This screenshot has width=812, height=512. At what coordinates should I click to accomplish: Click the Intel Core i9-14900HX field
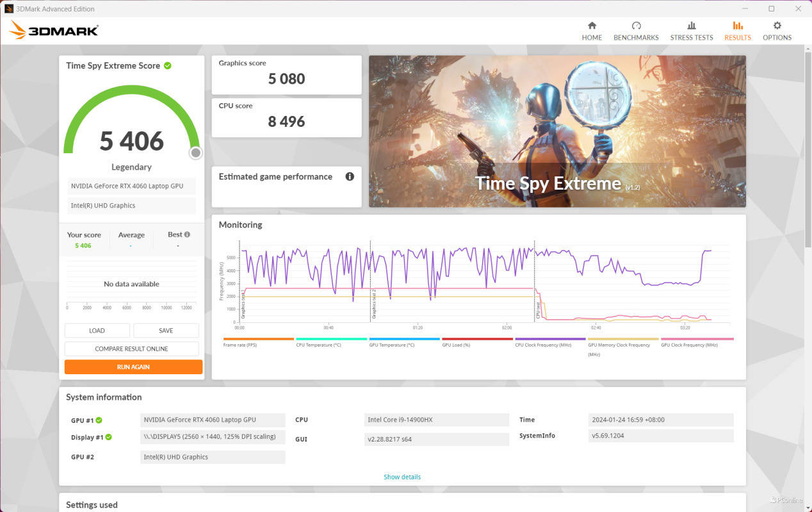pos(437,420)
